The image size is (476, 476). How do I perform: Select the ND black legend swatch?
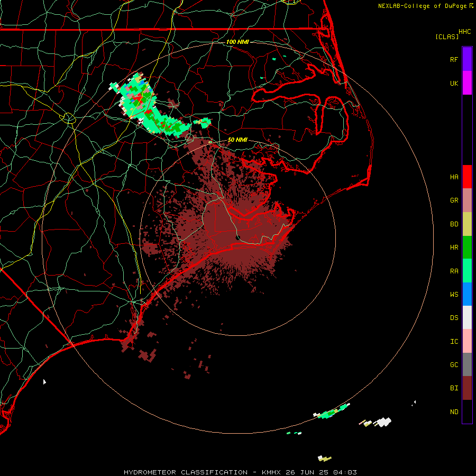click(467, 411)
